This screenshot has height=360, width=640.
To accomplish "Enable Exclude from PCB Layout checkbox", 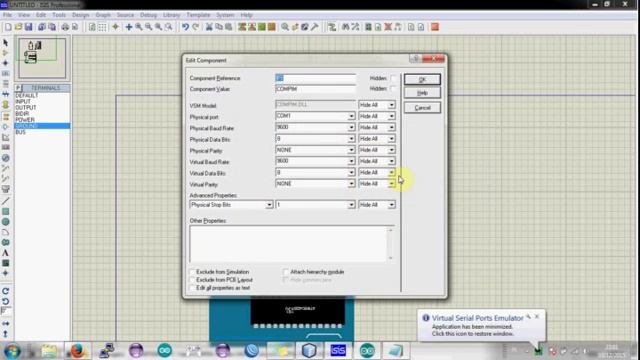I will pos(192,280).
